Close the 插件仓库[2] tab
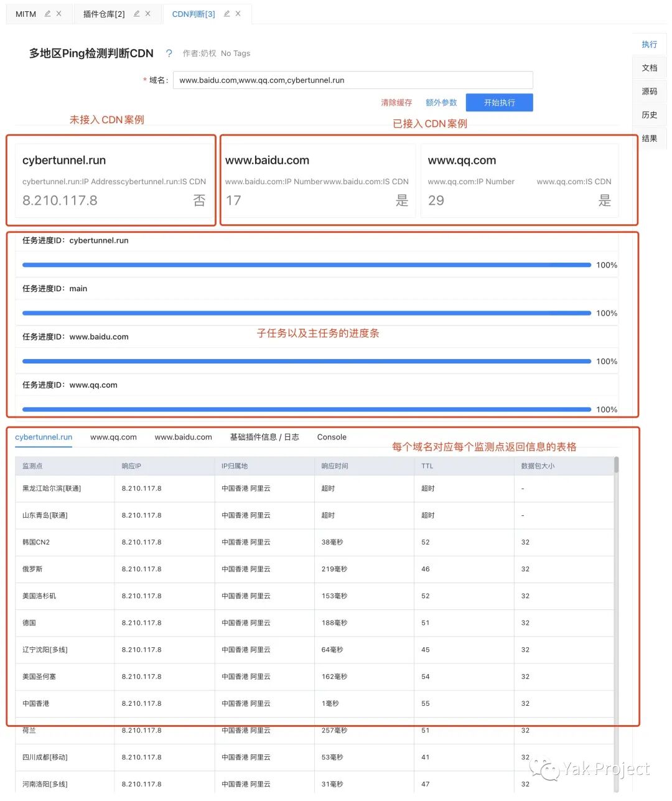Viewport: 672px width, 801px height. tap(148, 14)
